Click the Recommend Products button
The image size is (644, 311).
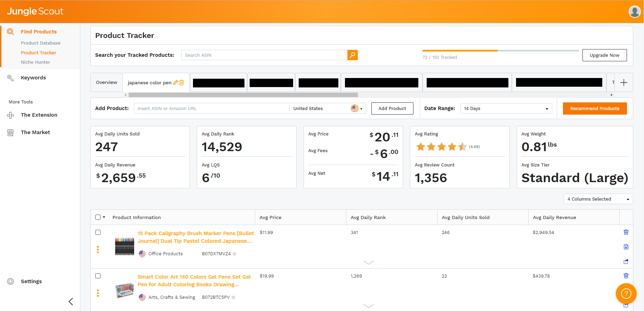pyautogui.click(x=595, y=108)
